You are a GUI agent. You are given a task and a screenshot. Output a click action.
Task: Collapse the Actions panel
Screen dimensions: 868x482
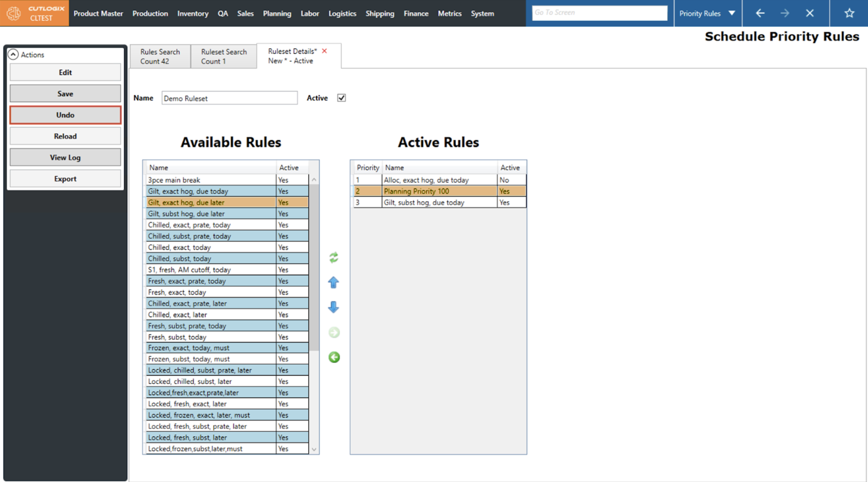(x=13, y=55)
